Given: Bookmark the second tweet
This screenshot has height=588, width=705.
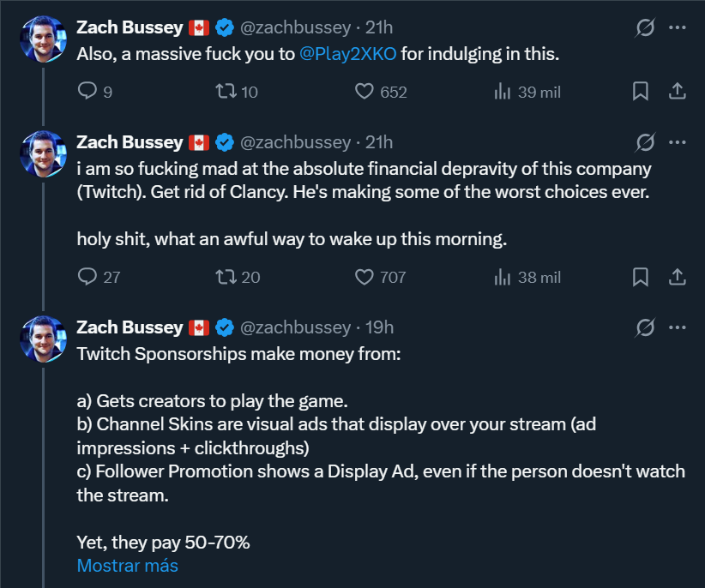Looking at the screenshot, I should click(x=640, y=277).
